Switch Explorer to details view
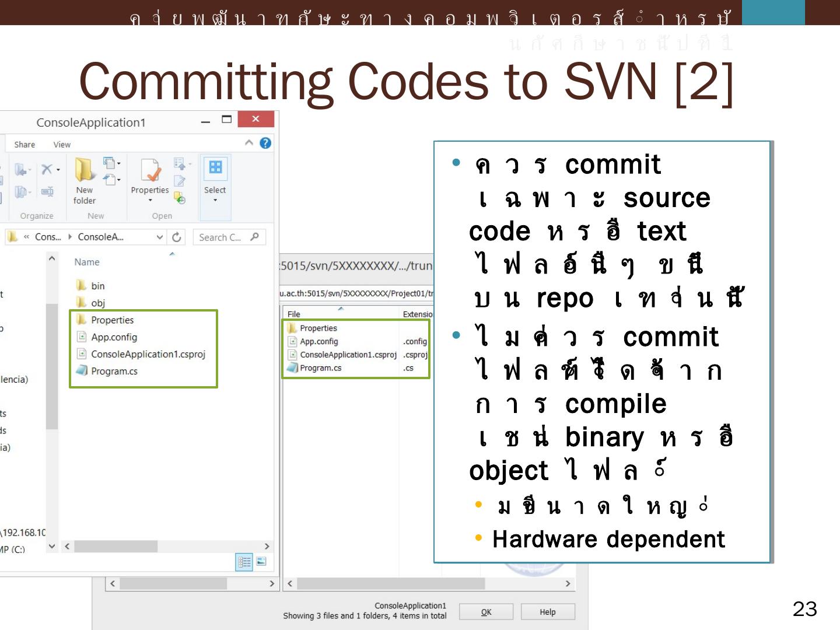 (244, 562)
